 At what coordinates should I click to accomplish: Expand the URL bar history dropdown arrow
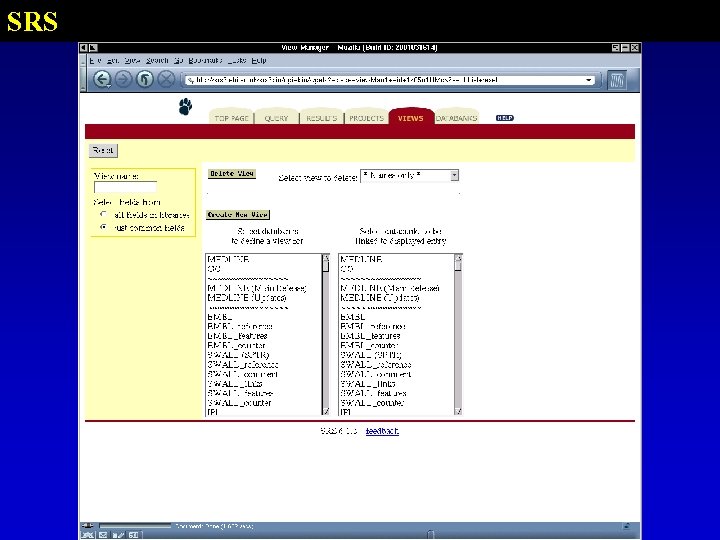tap(589, 80)
